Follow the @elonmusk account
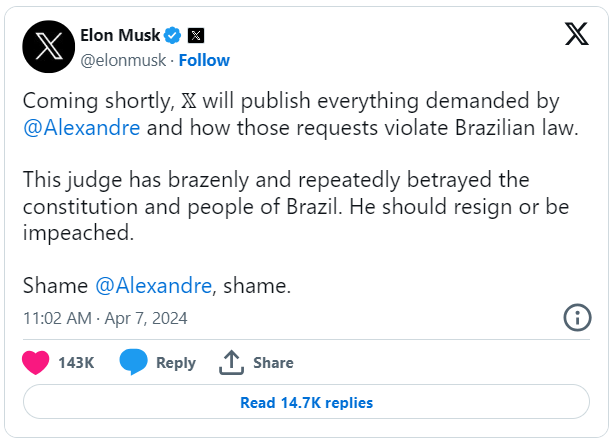Viewport: 615px width, 442px height. click(x=204, y=60)
